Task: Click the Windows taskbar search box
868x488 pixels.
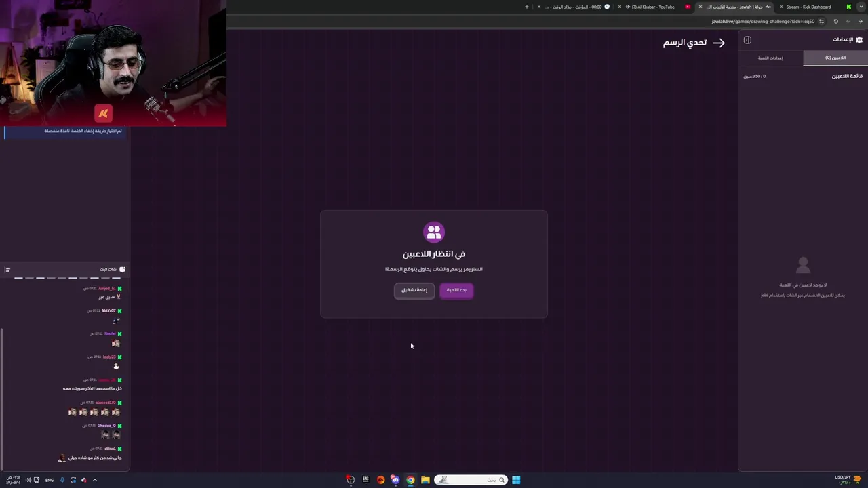Action: click(x=471, y=480)
